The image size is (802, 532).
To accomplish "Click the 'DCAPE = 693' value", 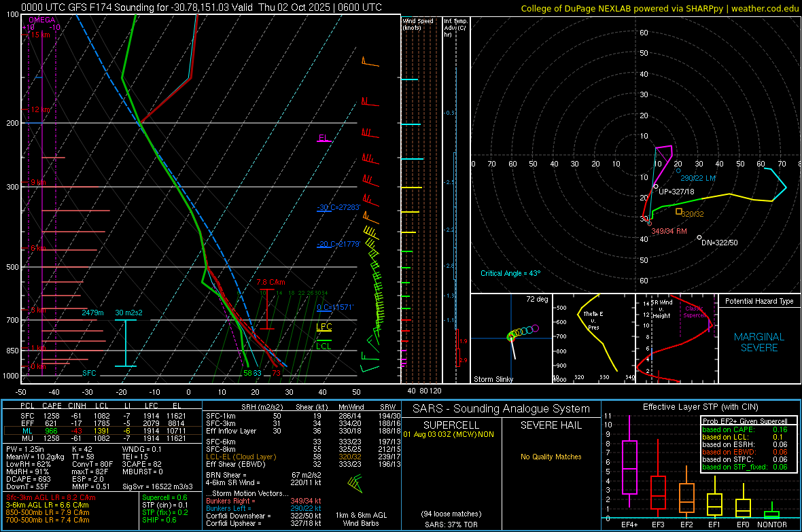I will pyautogui.click(x=28, y=479).
